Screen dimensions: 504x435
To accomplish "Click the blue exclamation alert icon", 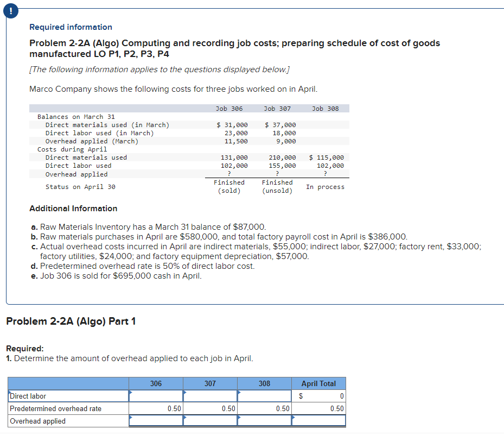I will coord(11,10).
